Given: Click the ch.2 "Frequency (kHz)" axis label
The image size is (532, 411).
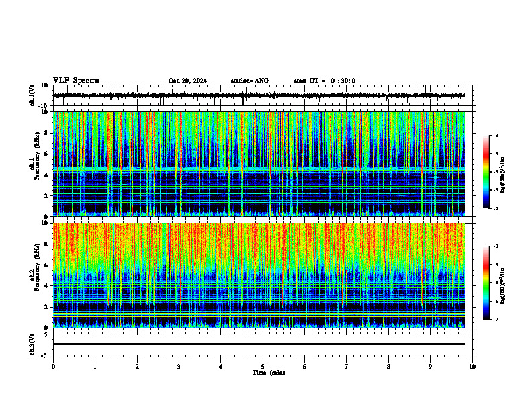Looking at the screenshot, I should [37, 267].
